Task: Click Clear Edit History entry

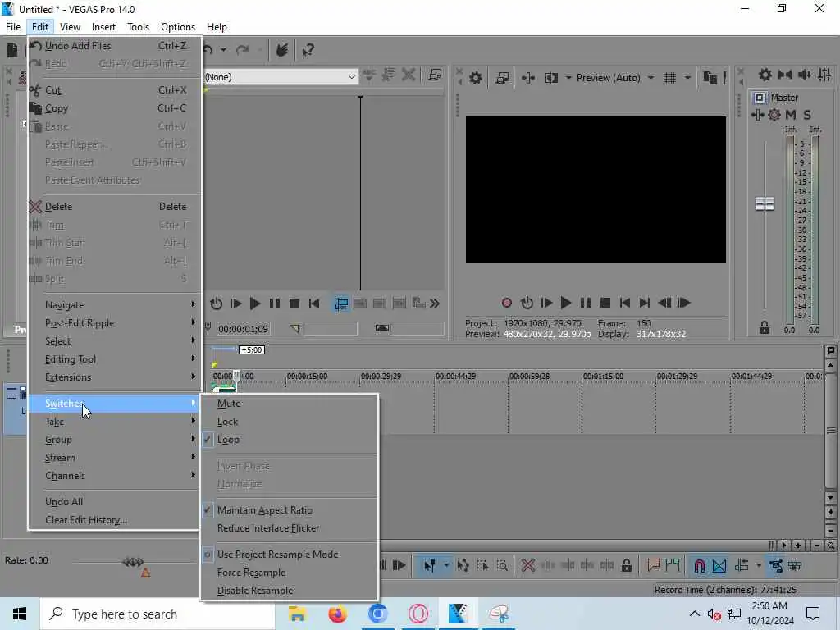Action: (114, 520)
